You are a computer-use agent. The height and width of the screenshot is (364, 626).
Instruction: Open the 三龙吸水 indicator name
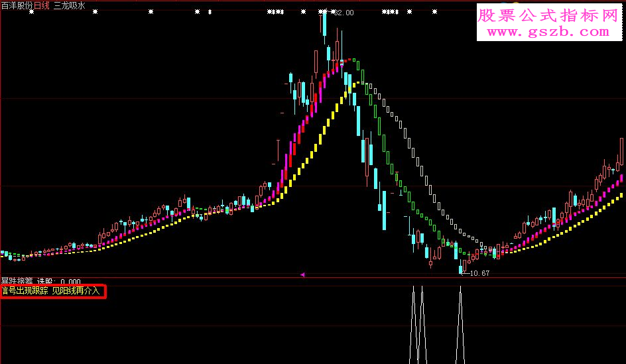[x=70, y=5]
